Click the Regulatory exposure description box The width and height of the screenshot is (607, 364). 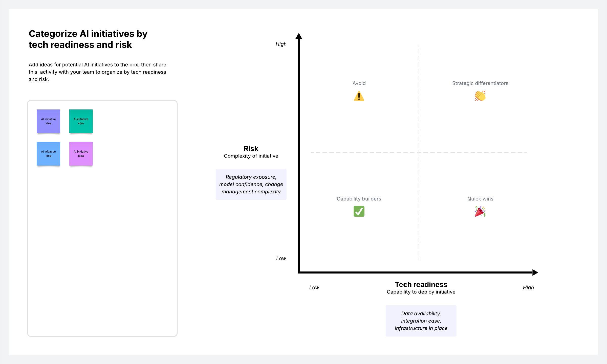click(251, 184)
